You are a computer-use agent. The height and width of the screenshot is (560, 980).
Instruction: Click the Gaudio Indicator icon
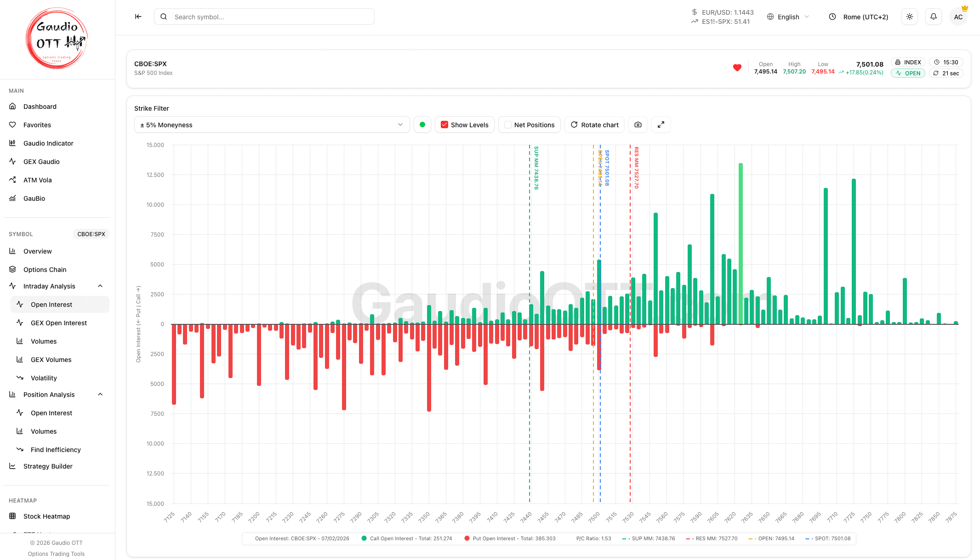coord(12,143)
